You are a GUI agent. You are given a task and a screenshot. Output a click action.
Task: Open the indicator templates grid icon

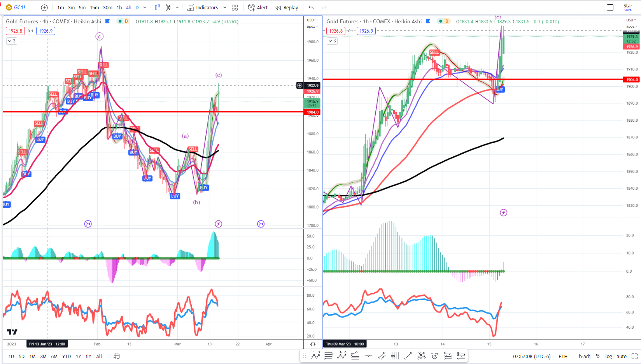[235, 7]
